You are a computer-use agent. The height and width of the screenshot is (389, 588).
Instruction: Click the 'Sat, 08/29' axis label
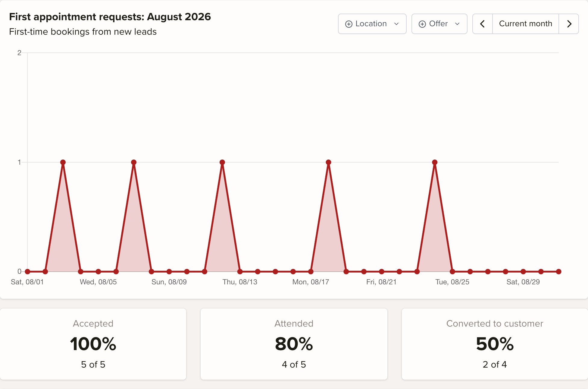[x=523, y=282]
